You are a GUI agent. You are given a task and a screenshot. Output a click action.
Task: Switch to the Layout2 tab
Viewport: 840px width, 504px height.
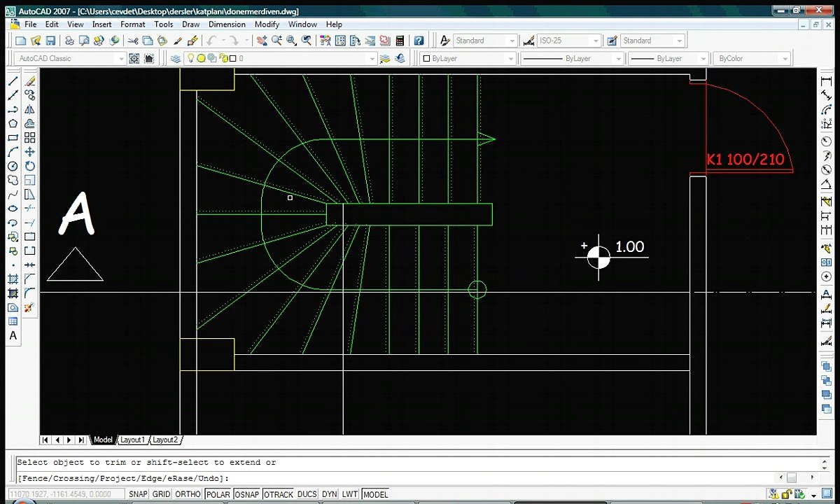coord(165,440)
